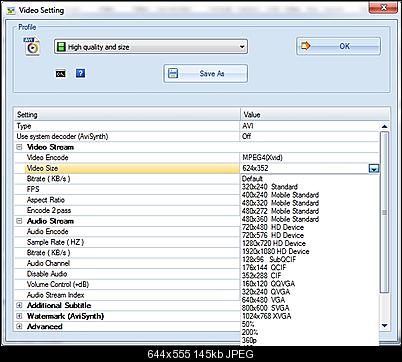The image size is (402, 362).
Task: Click the OK button
Action: click(x=338, y=46)
